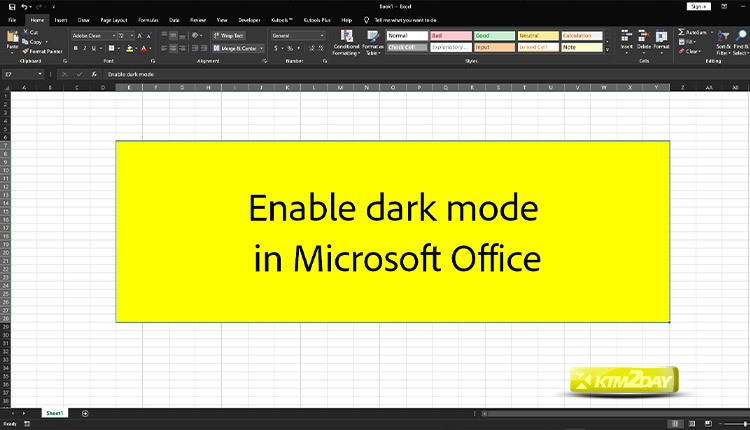Click the Delete cells icon
Viewport: 750px width, 430px height.
click(x=644, y=36)
